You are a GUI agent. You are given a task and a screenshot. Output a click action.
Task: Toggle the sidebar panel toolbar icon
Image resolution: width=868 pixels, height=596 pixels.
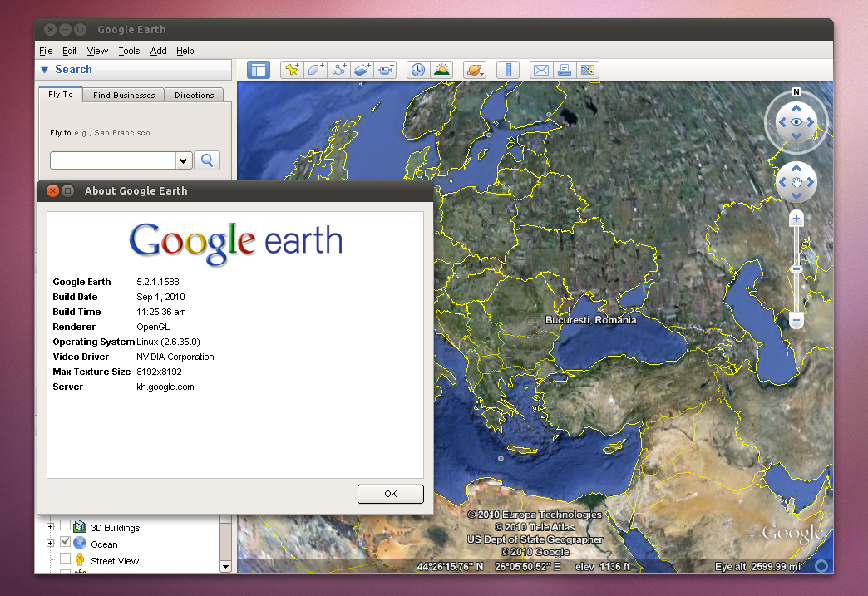click(x=259, y=70)
